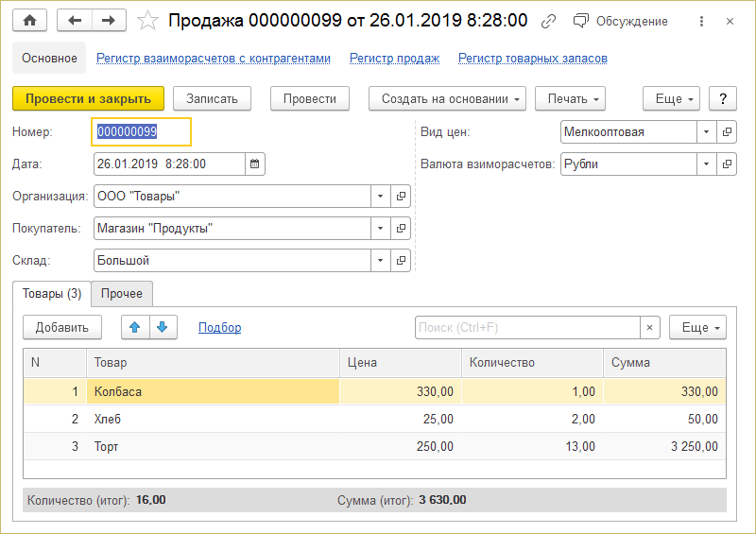Add a row with Добавить button
The height and width of the screenshot is (534, 756).
pos(62,328)
